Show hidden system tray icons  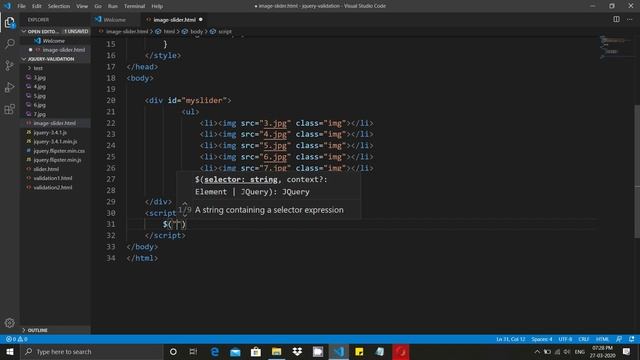tap(537, 351)
